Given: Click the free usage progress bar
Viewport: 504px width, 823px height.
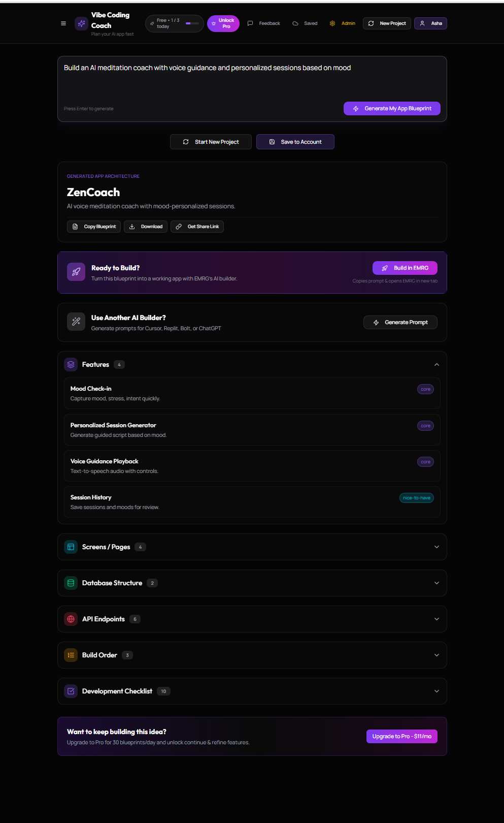Looking at the screenshot, I should click(x=192, y=23).
